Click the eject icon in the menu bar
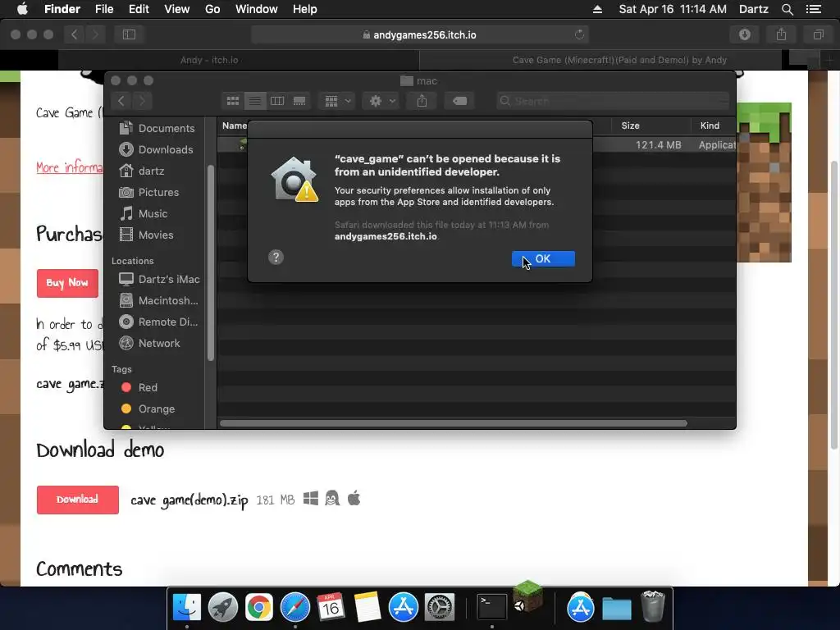This screenshot has height=630, width=840. [x=597, y=9]
